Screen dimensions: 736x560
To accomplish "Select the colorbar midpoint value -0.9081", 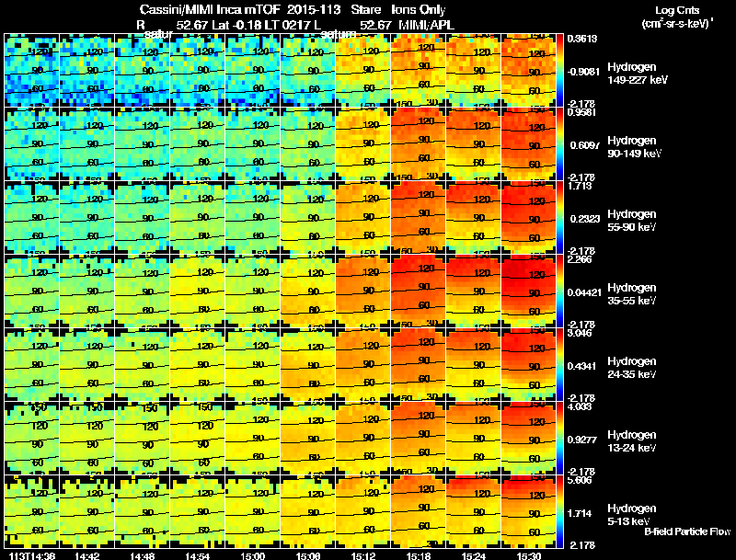I will pyautogui.click(x=583, y=72).
